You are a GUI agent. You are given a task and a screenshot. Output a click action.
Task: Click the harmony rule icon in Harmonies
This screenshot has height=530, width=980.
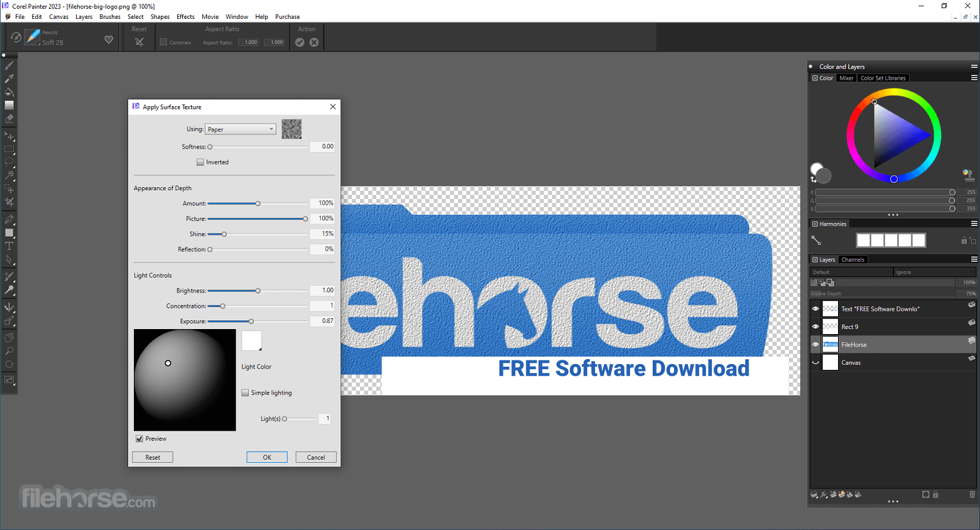(816, 240)
